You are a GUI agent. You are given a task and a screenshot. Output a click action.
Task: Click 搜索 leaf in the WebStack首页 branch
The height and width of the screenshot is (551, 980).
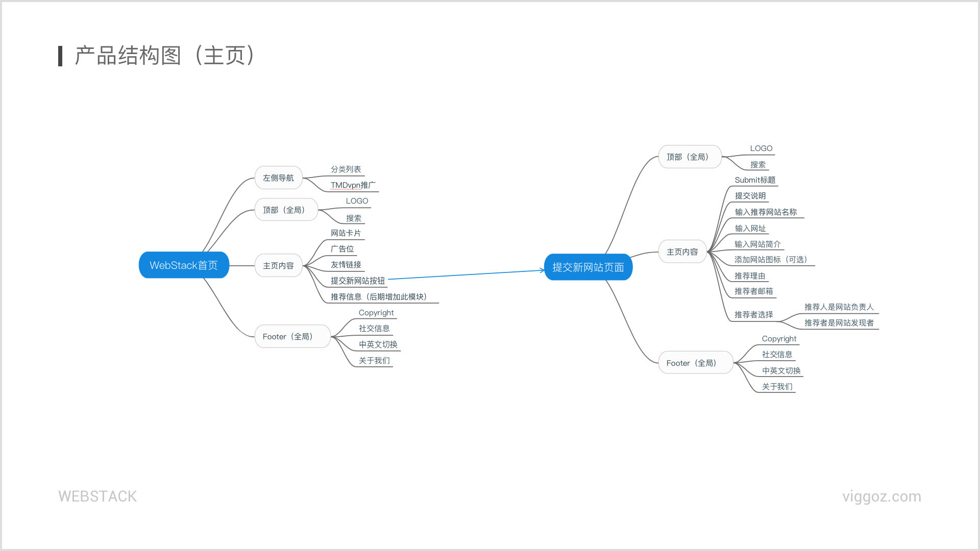tap(353, 218)
